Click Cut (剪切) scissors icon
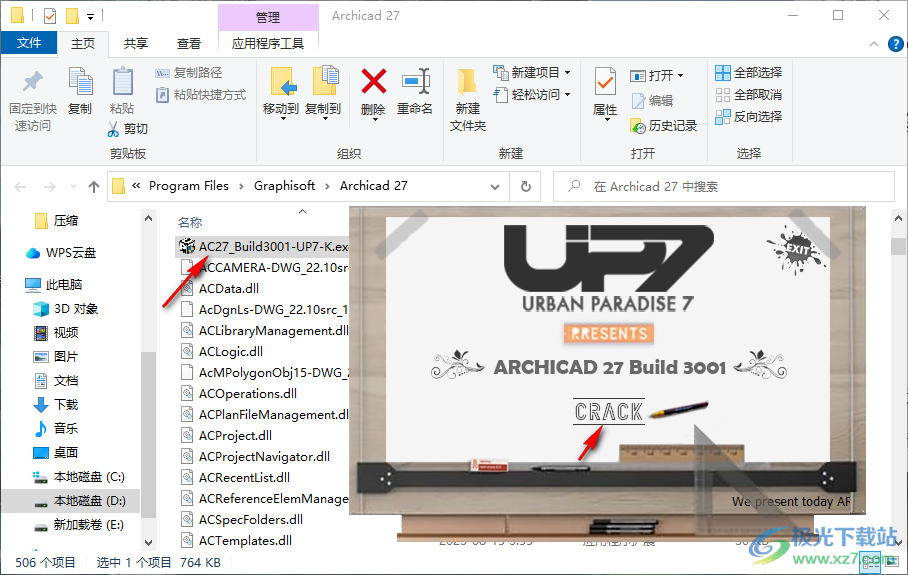The height and width of the screenshot is (575, 908). [x=112, y=129]
